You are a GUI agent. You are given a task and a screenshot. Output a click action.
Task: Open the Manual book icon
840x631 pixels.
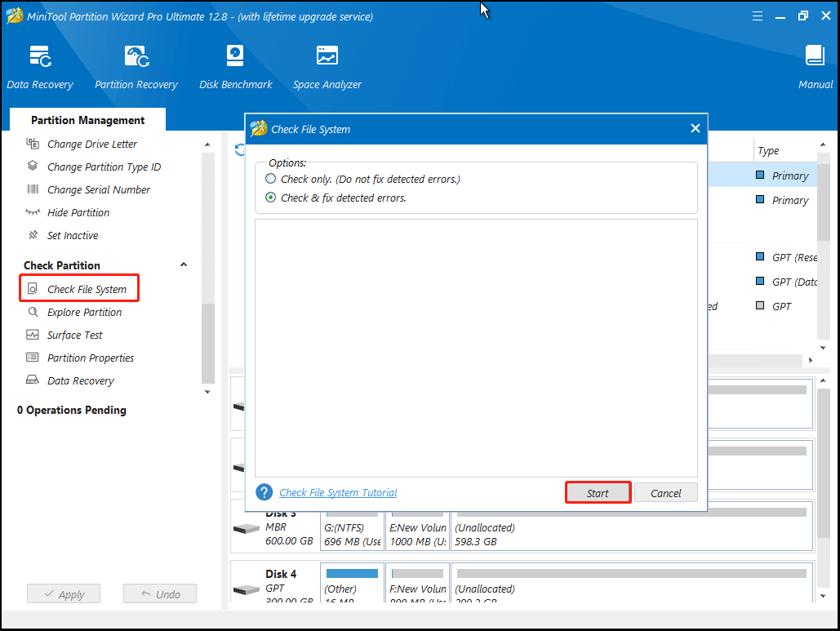click(815, 57)
